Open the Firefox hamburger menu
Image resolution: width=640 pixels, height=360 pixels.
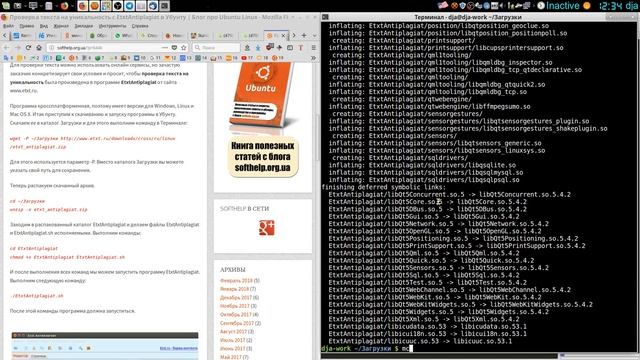coord(313,48)
